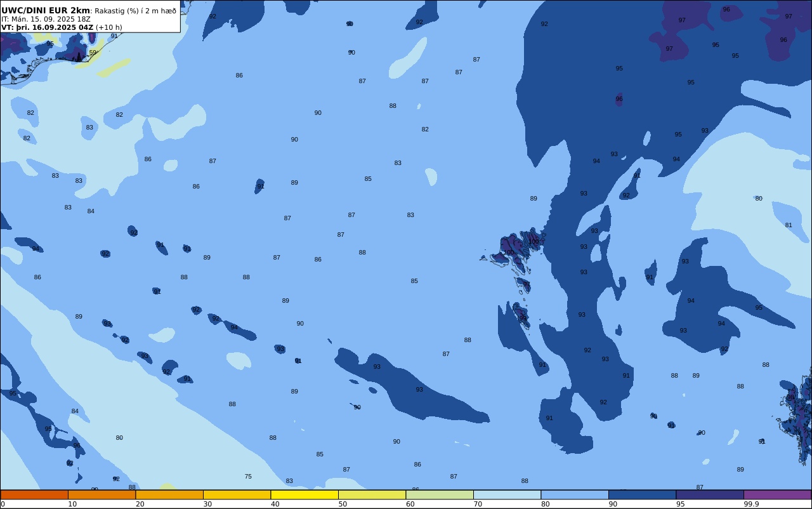Viewport: 812px width, 509px height.
Task: Click the '10' legend scale label
Action: pyautogui.click(x=72, y=504)
